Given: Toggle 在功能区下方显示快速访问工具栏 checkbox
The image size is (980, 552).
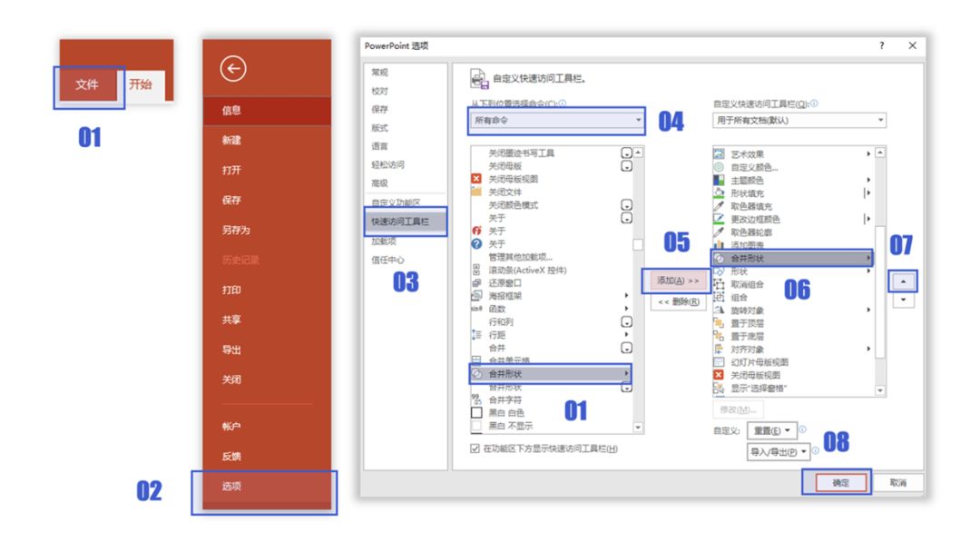Looking at the screenshot, I should (475, 448).
